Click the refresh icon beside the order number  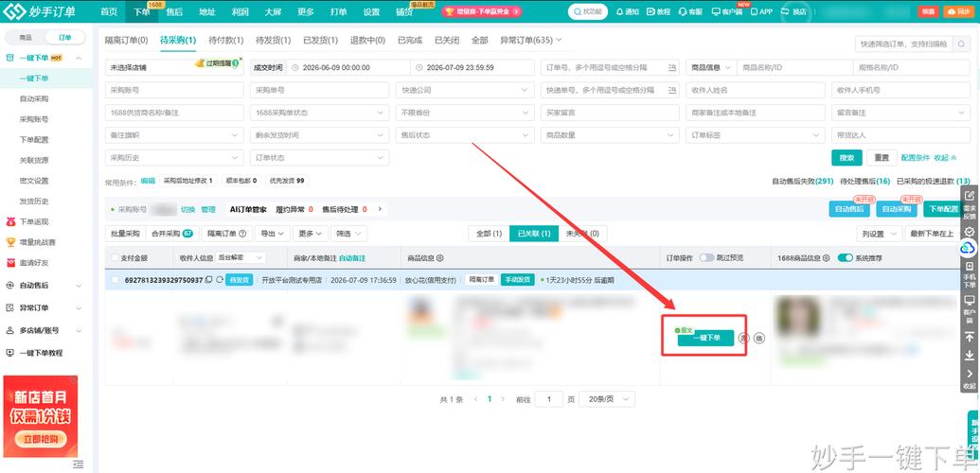point(220,280)
